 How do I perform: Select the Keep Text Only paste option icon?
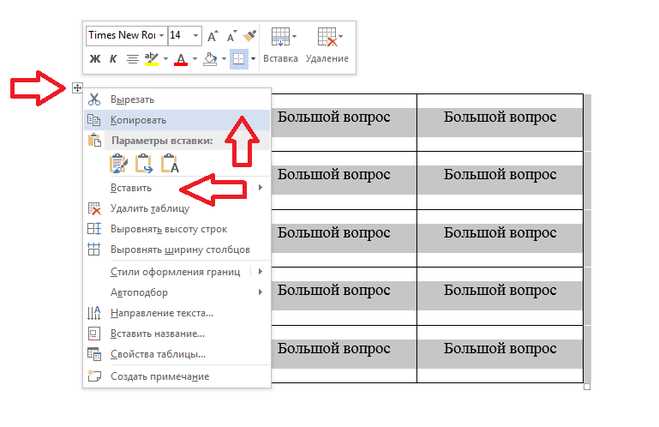170,164
